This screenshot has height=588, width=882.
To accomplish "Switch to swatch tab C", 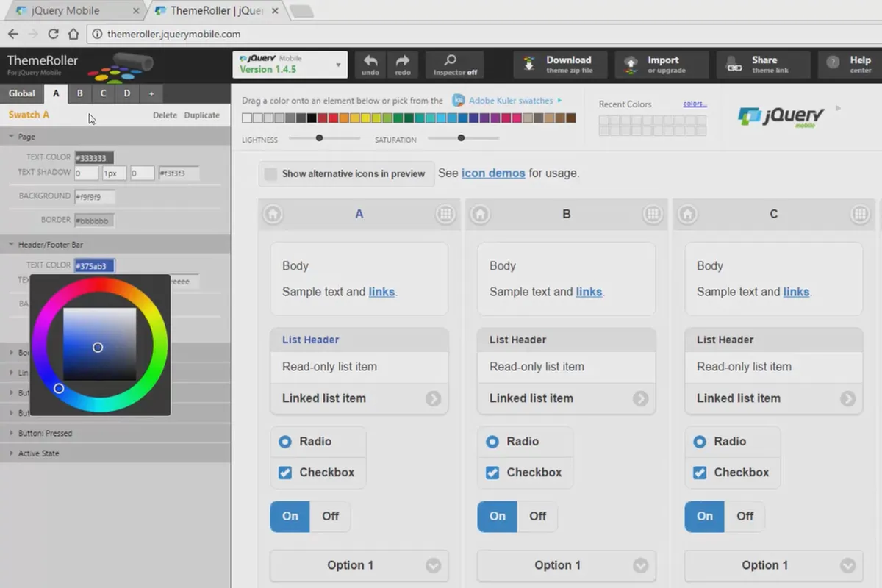I will click(104, 93).
